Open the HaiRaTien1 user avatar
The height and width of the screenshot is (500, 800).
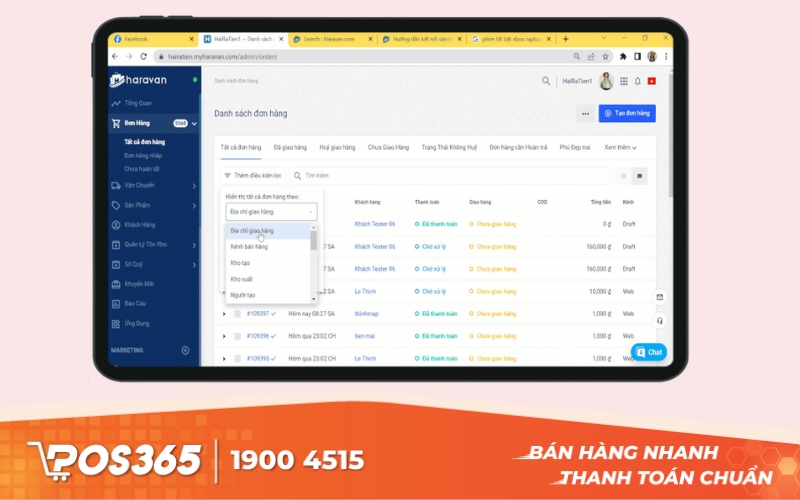(x=606, y=81)
